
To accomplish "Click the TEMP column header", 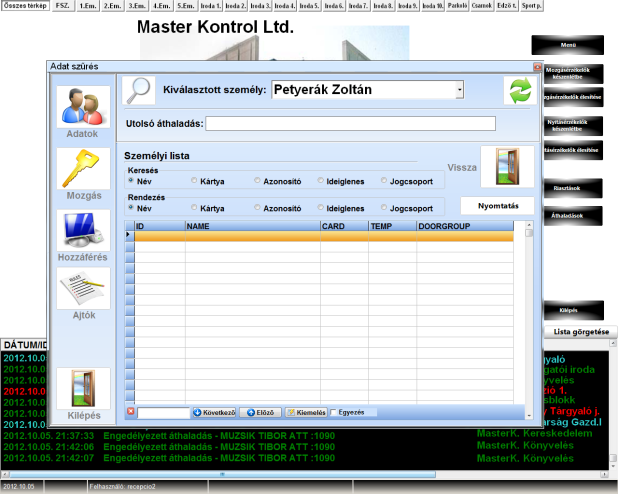I will point(393,226).
